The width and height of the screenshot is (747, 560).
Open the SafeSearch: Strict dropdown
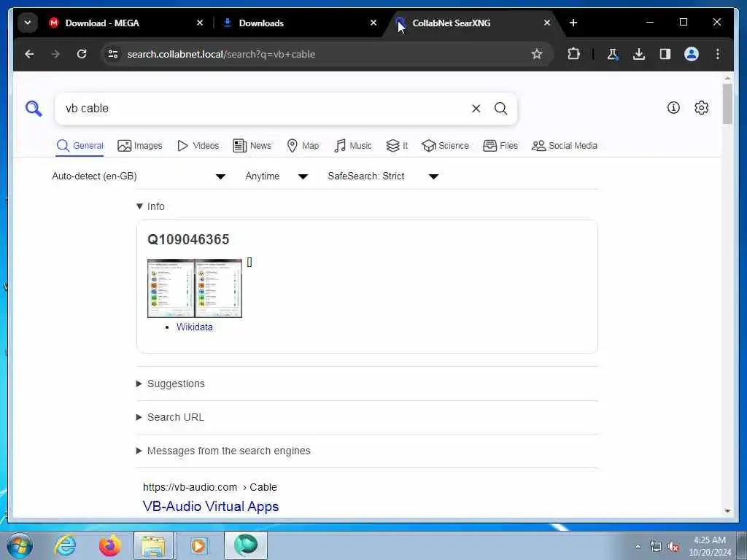click(383, 176)
